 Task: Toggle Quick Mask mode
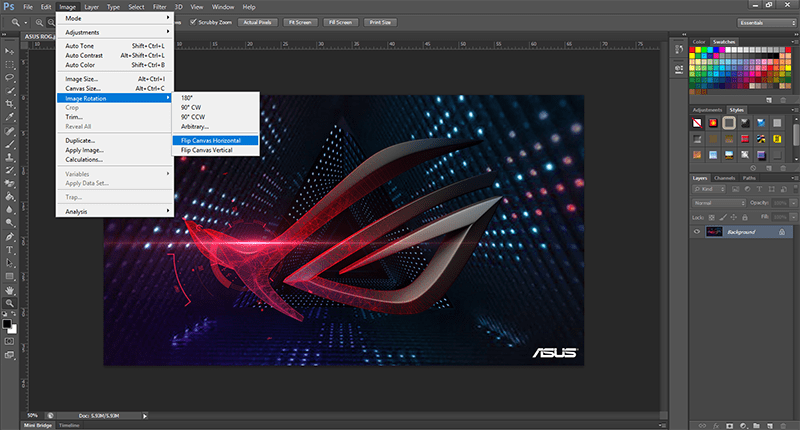tap(10, 341)
